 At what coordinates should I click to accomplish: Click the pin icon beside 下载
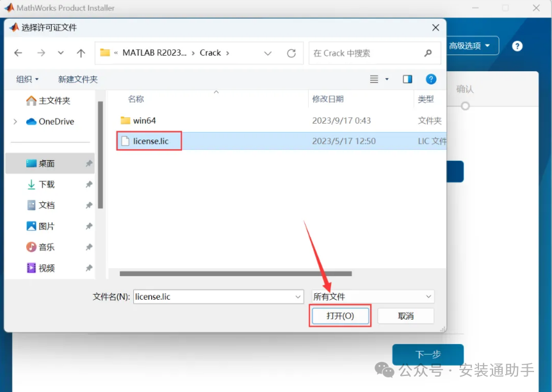pyautogui.click(x=89, y=184)
